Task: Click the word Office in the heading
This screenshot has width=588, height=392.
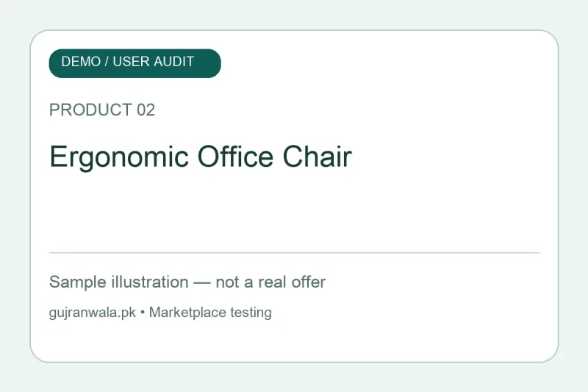Action: pos(235,156)
